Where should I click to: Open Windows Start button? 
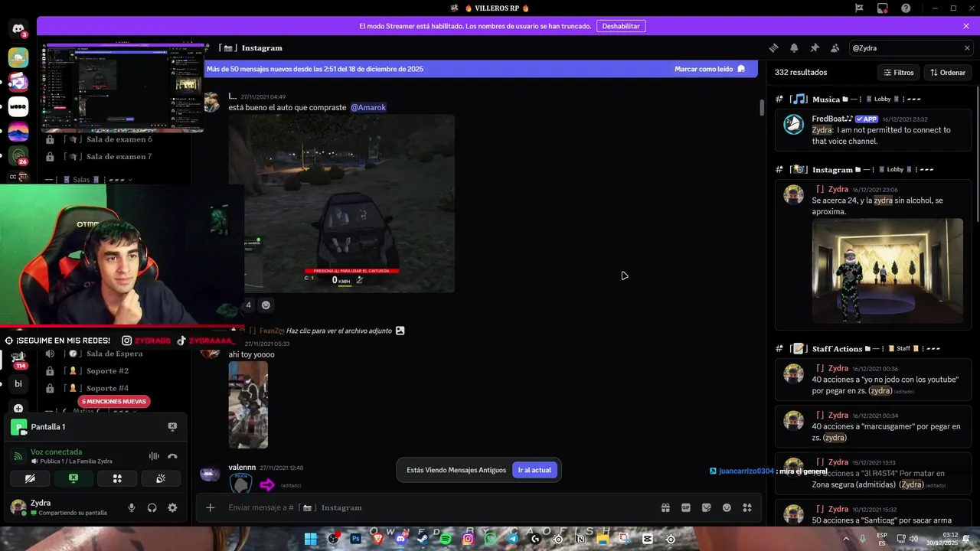(x=311, y=539)
